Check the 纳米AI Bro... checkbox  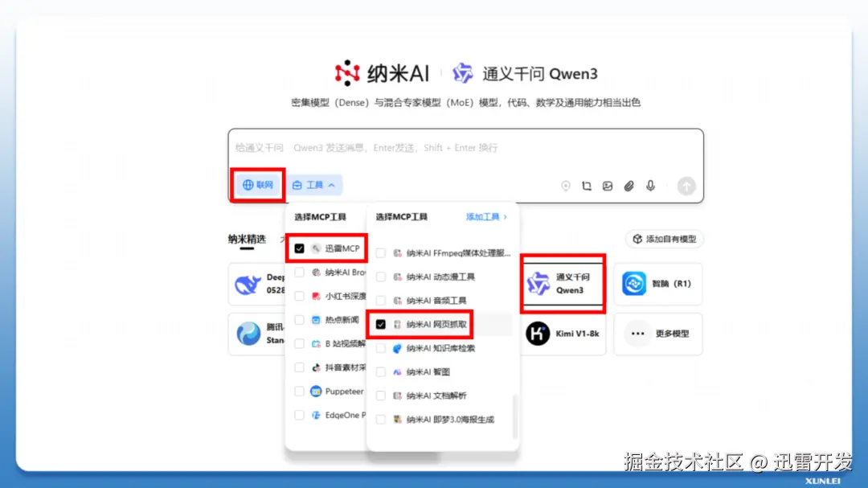(x=300, y=273)
